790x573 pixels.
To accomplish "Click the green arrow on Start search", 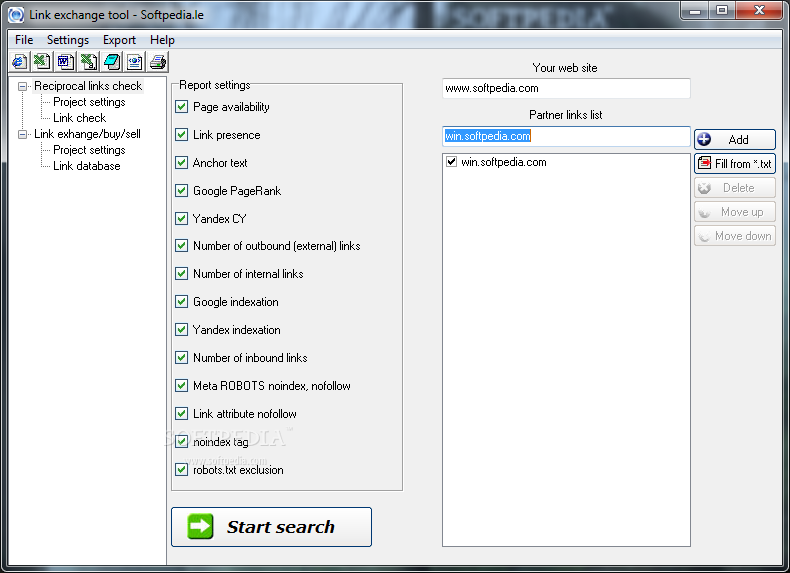I will (x=201, y=527).
